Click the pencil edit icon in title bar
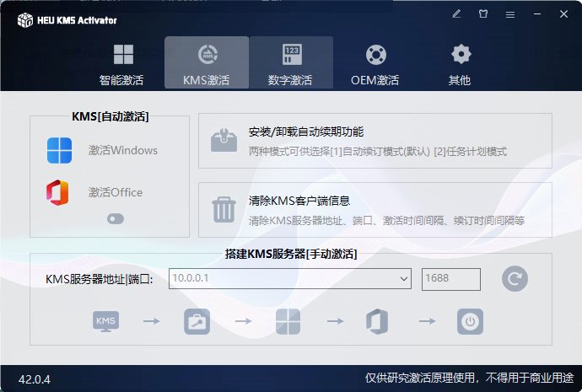This screenshot has height=392, width=582. click(x=456, y=14)
